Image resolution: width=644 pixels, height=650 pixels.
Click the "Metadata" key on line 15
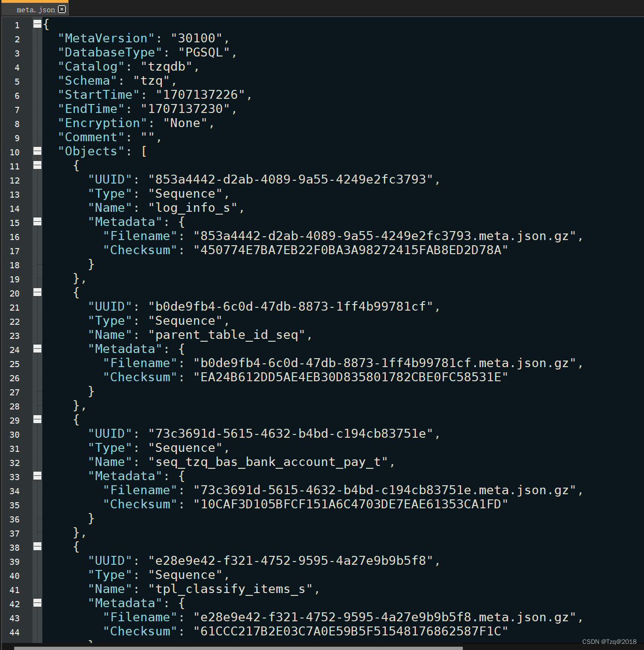tap(125, 222)
